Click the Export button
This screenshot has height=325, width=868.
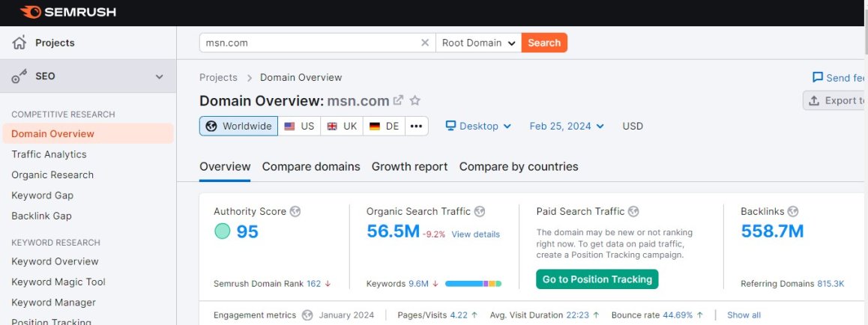[x=835, y=100]
